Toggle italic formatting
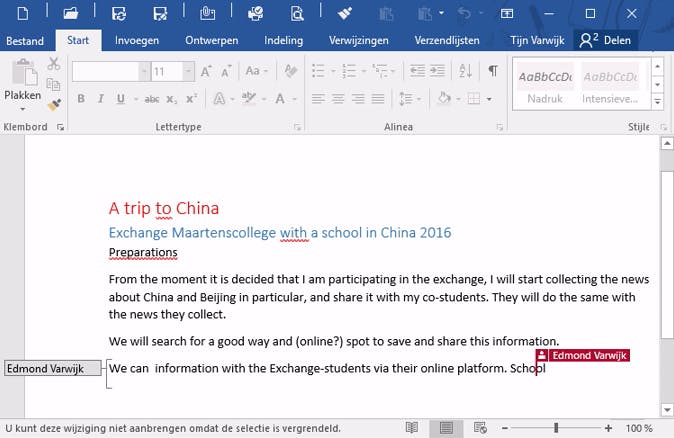Image resolution: width=674 pixels, height=438 pixels. click(101, 99)
